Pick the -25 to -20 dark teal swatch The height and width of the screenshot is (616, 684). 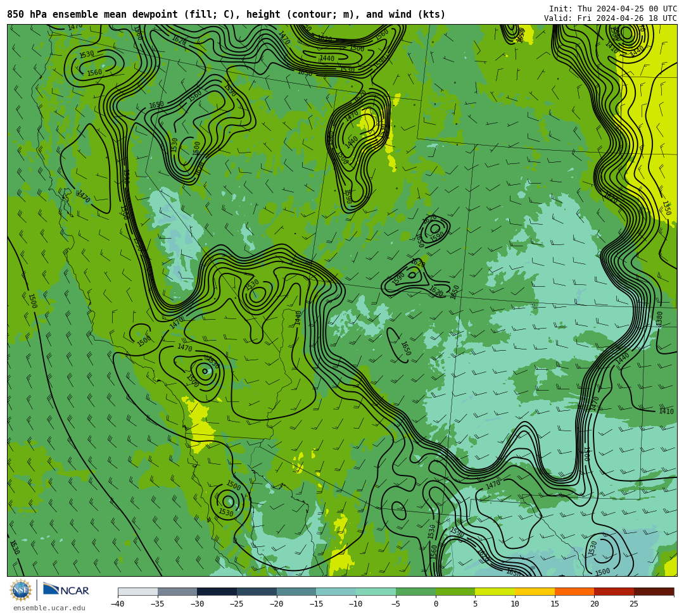click(x=256, y=591)
